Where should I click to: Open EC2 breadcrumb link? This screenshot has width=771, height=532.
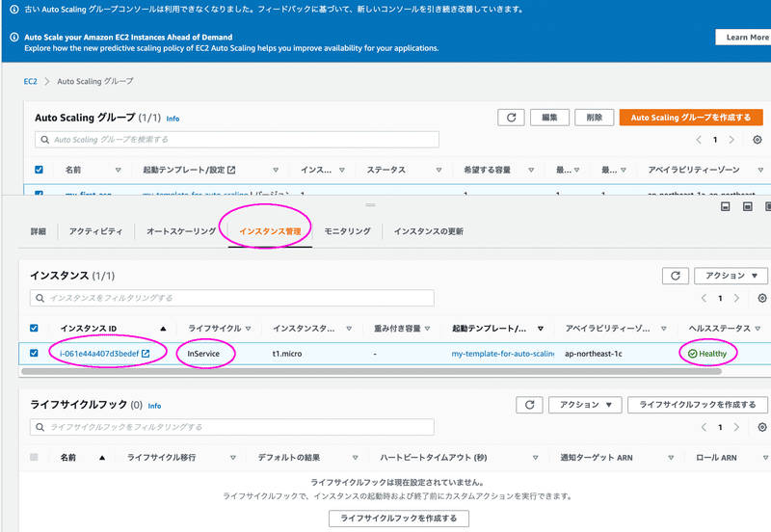coord(31,81)
